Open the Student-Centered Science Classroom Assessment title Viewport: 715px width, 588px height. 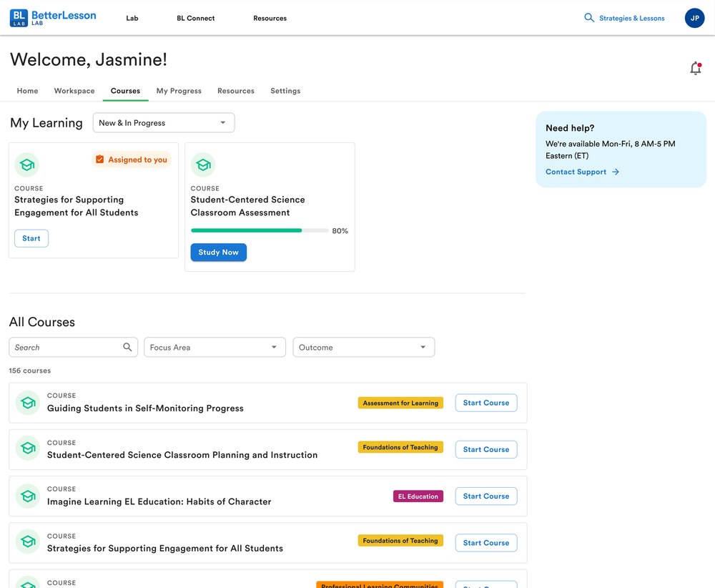coord(247,206)
